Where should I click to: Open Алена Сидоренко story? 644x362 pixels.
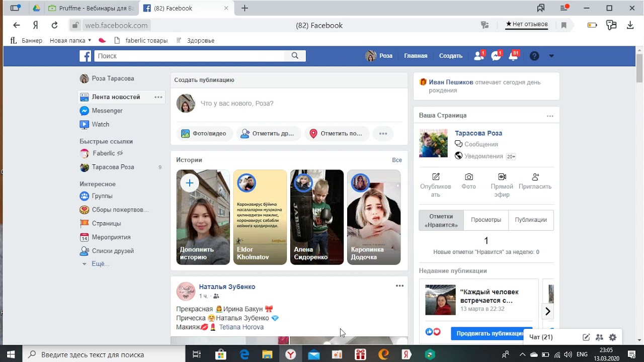pos(317,217)
